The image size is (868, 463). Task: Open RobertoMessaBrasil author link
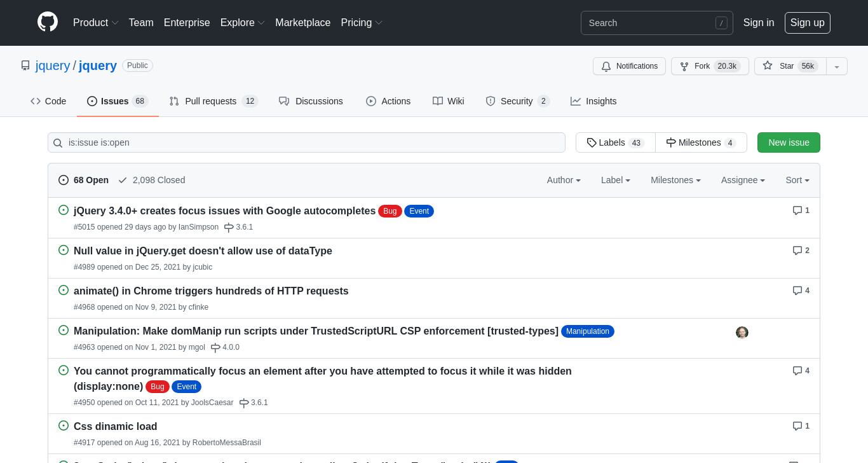(227, 443)
